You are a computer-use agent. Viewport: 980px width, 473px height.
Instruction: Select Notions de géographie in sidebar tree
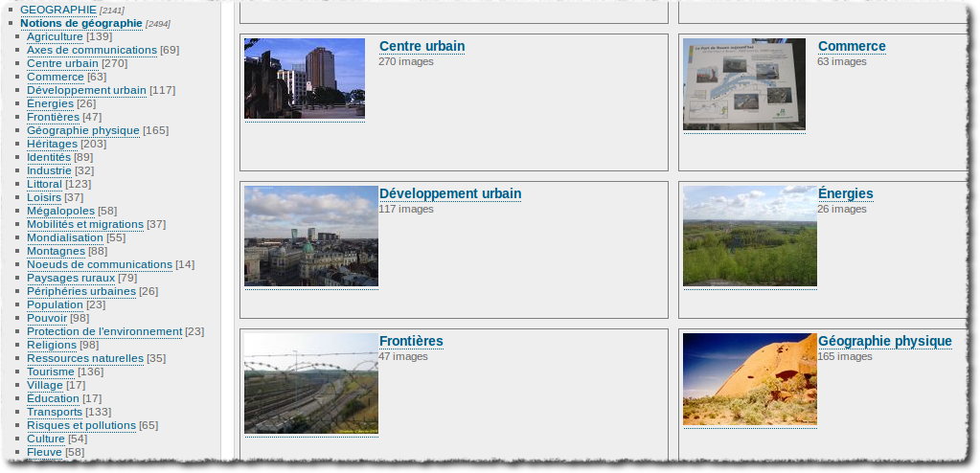tap(80, 23)
